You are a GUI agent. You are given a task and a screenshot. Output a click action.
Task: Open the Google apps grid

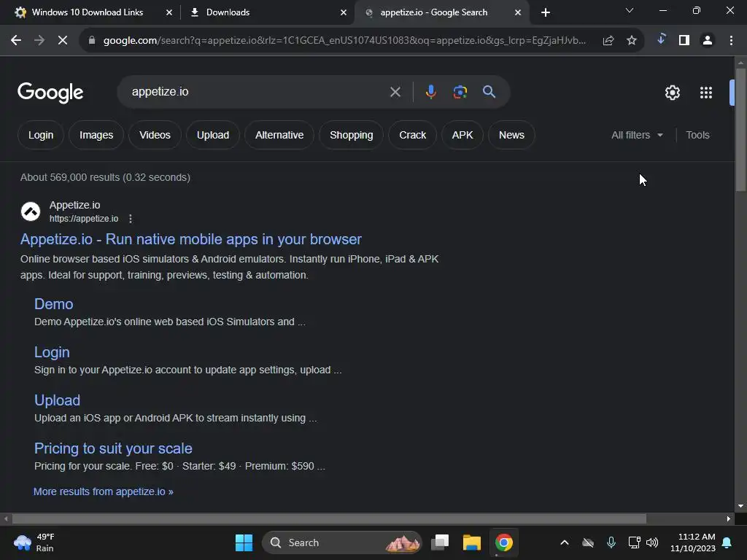706,93
